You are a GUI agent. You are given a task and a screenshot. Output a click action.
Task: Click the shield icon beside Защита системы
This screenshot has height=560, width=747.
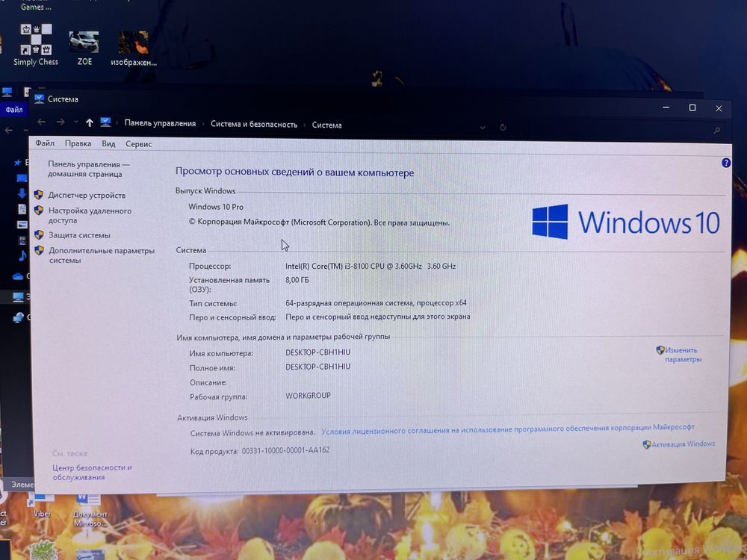39,234
